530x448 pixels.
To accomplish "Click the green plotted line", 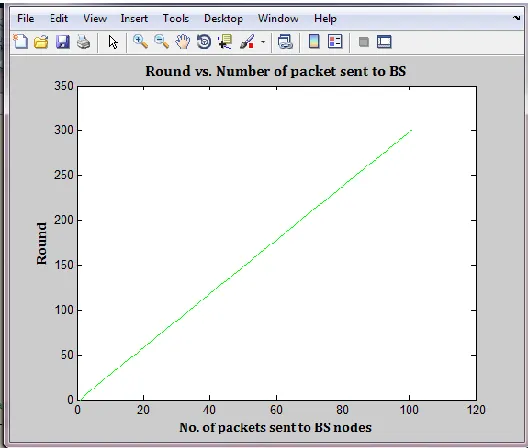I will (246, 265).
